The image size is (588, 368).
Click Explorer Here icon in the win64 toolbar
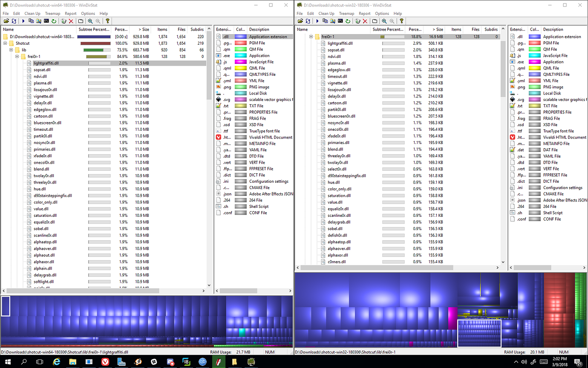click(38, 21)
